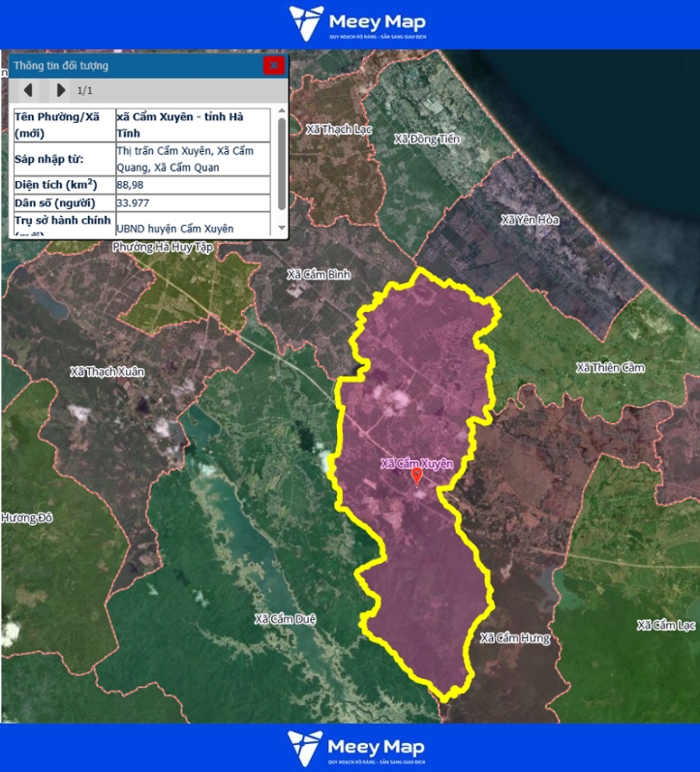
Task: Click the next record arrow in info panel
Action: click(60, 90)
